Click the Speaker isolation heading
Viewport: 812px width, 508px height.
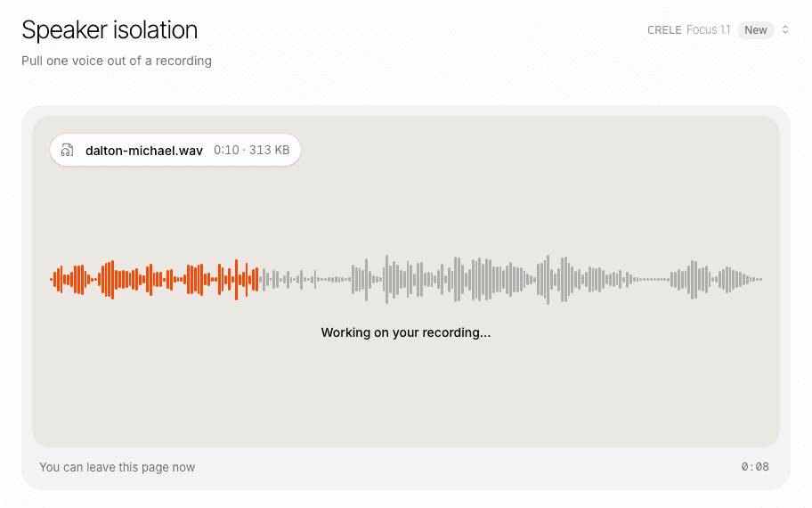click(110, 29)
